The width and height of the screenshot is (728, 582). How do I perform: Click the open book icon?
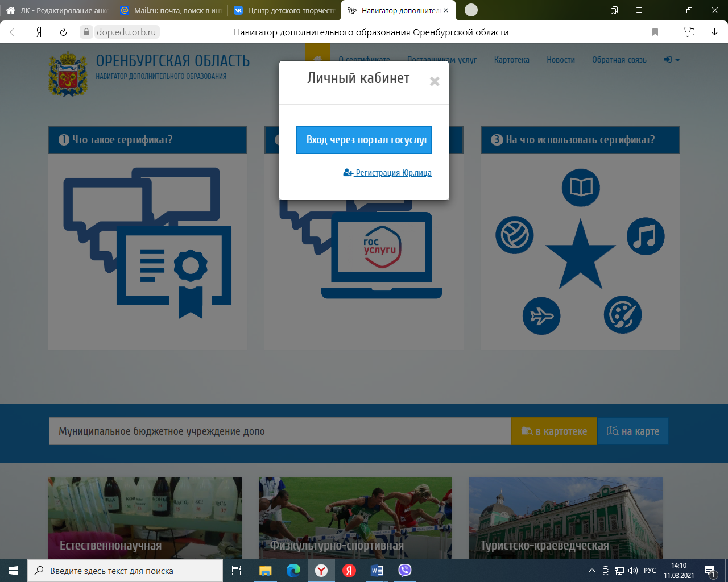click(581, 188)
